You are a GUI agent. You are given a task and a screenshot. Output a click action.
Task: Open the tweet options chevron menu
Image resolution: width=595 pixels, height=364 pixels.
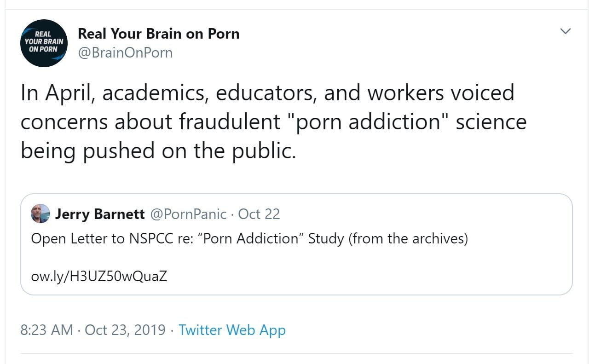565,31
